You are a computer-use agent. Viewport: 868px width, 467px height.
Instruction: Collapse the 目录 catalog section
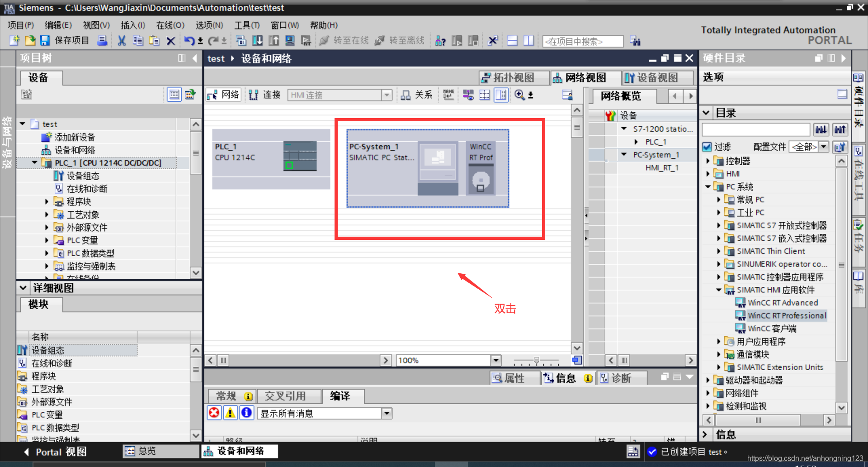tap(706, 113)
